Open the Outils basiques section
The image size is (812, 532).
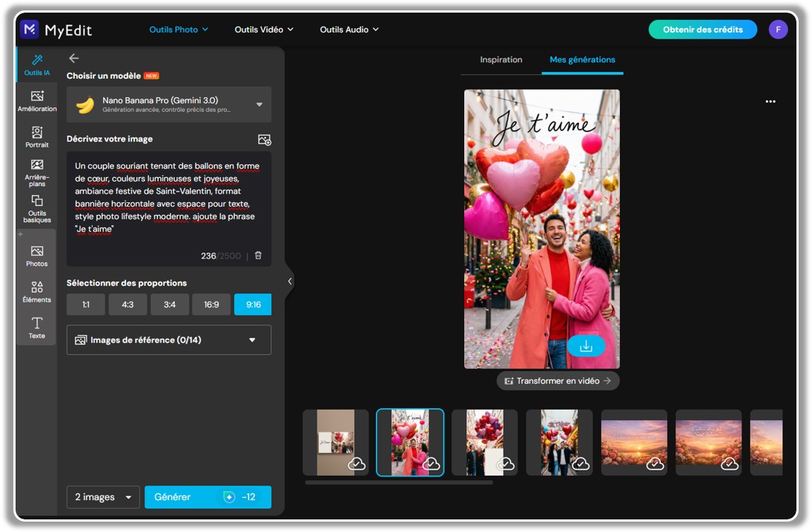(x=37, y=209)
